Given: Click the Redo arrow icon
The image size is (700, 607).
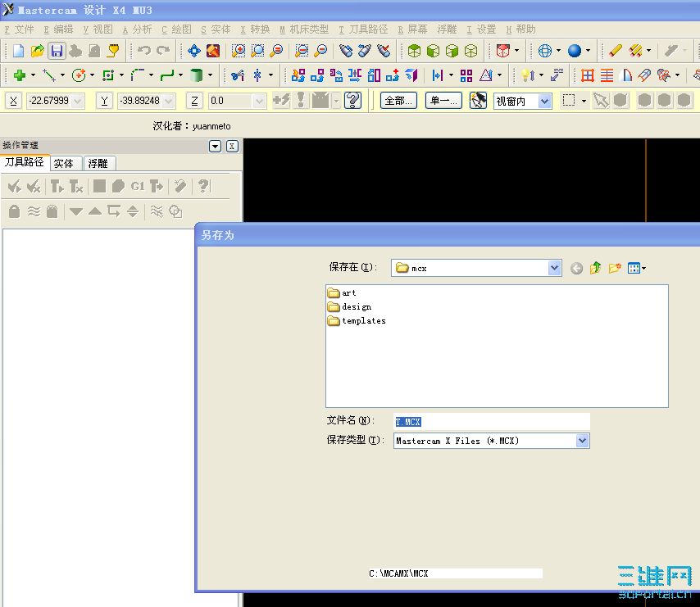Looking at the screenshot, I should tap(163, 51).
